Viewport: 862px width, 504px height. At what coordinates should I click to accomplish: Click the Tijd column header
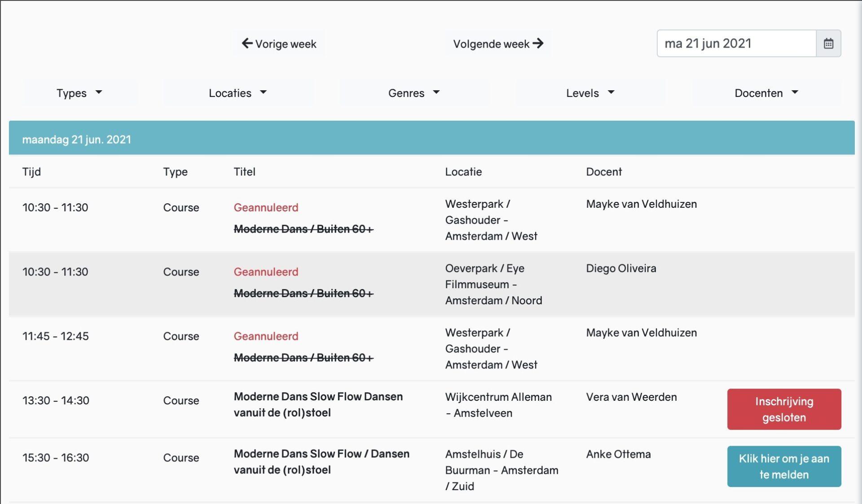(x=31, y=172)
